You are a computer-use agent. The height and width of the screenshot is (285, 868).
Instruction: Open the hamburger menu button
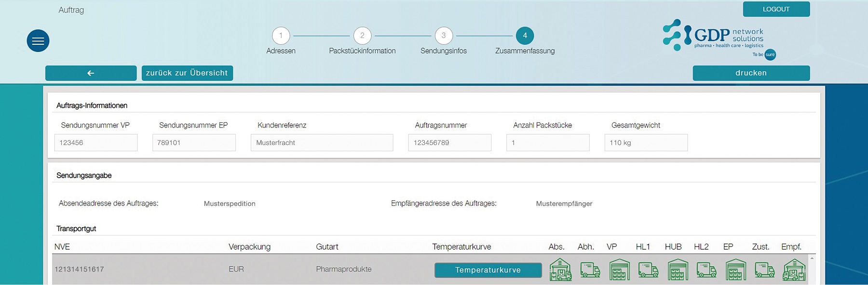(38, 41)
